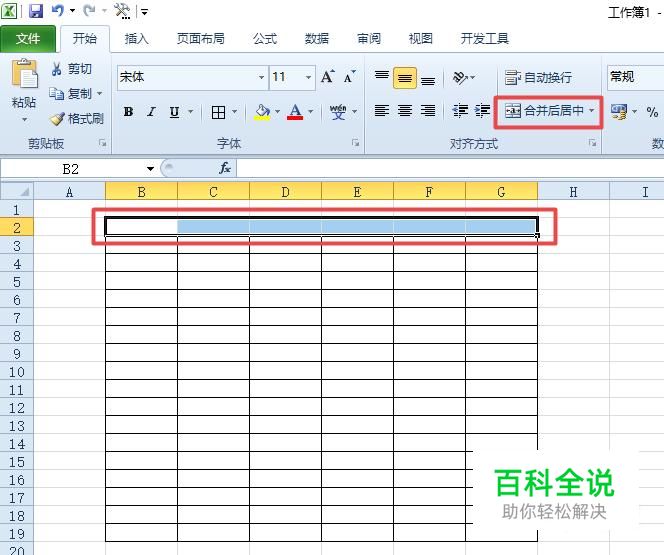This screenshot has width=664, height=555.
Task: Select column A header
Action: tap(69, 192)
